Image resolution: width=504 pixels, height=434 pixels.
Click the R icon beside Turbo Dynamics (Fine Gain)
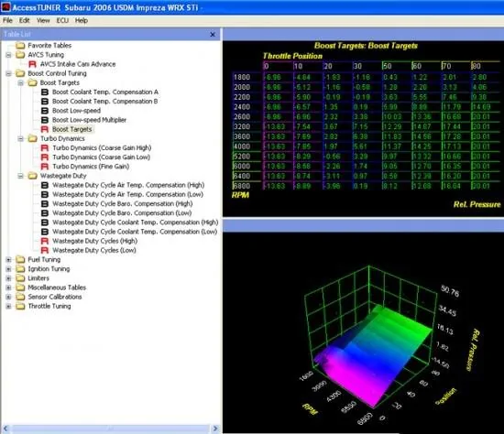[x=45, y=167]
